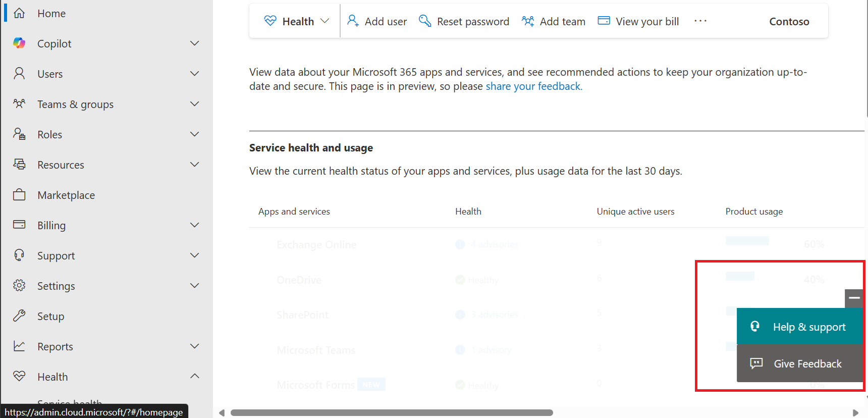This screenshot has height=418, width=868.
Task: Click the Service health and usage heading
Action: 311,148
